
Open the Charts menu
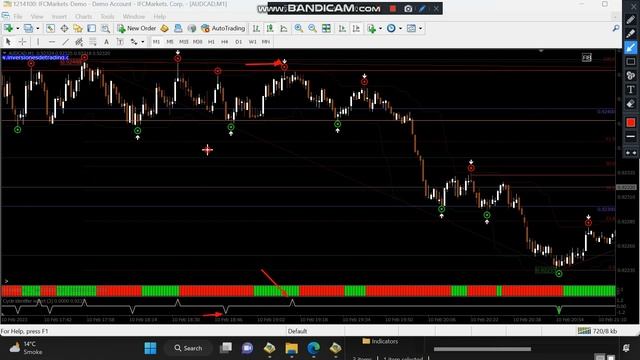(84, 16)
